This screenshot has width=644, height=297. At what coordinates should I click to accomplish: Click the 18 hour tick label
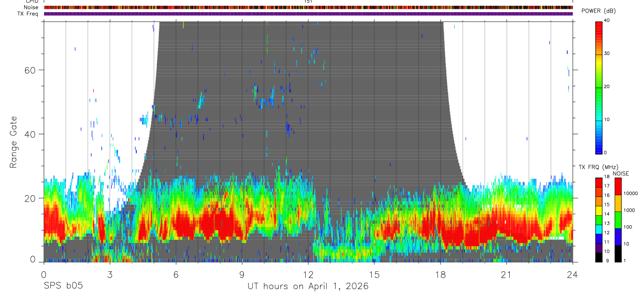[x=441, y=274]
